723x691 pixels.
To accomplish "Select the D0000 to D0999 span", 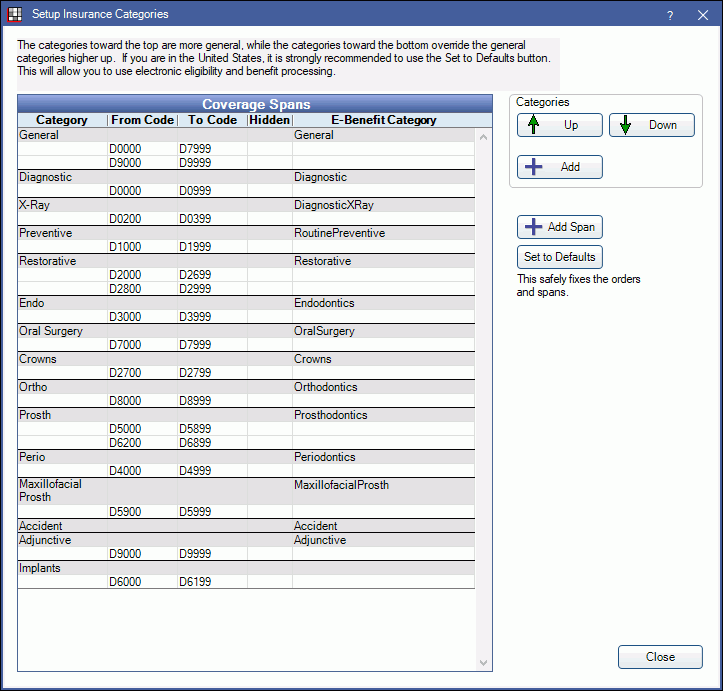I will pos(246,191).
